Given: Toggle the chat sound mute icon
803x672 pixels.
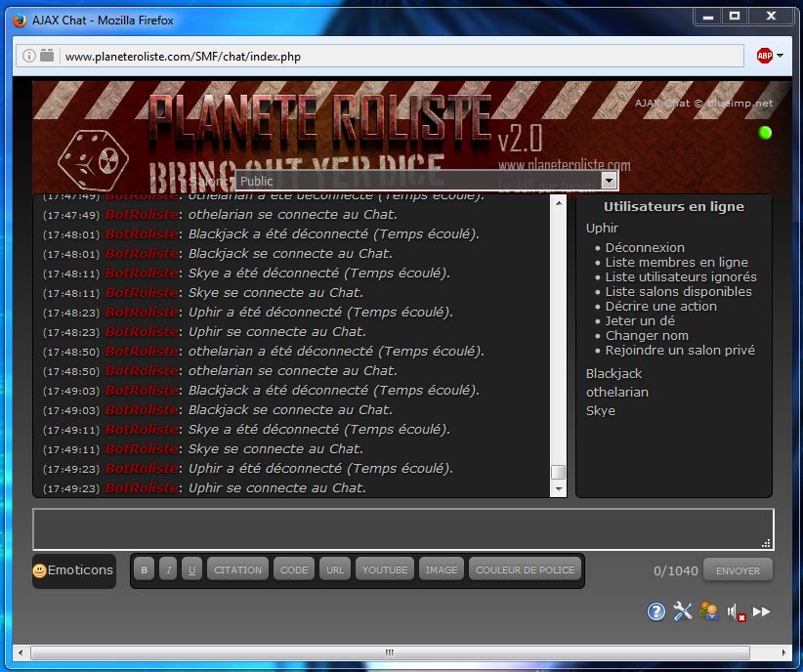Looking at the screenshot, I should coord(736,612).
